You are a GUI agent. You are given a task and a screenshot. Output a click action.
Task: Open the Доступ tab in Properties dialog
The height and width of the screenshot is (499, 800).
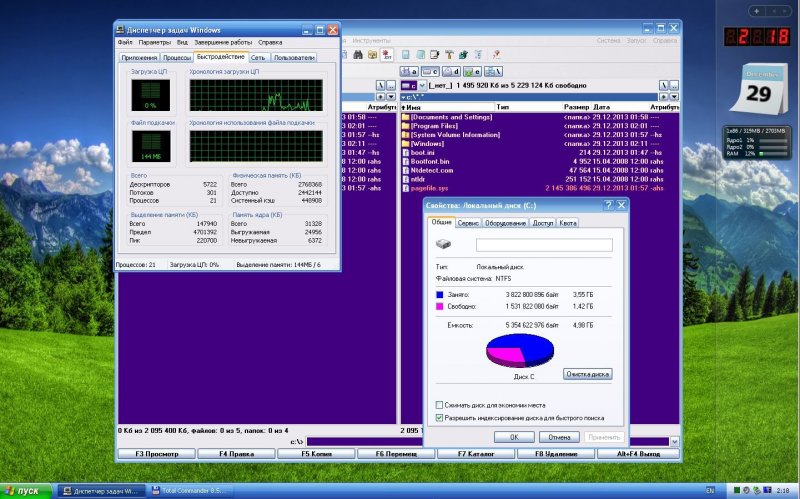pos(542,223)
